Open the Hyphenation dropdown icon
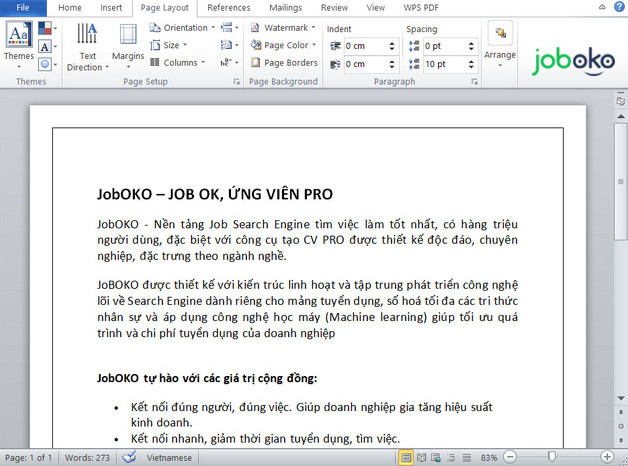Image resolution: width=628 pixels, height=466 pixels. pos(229,62)
